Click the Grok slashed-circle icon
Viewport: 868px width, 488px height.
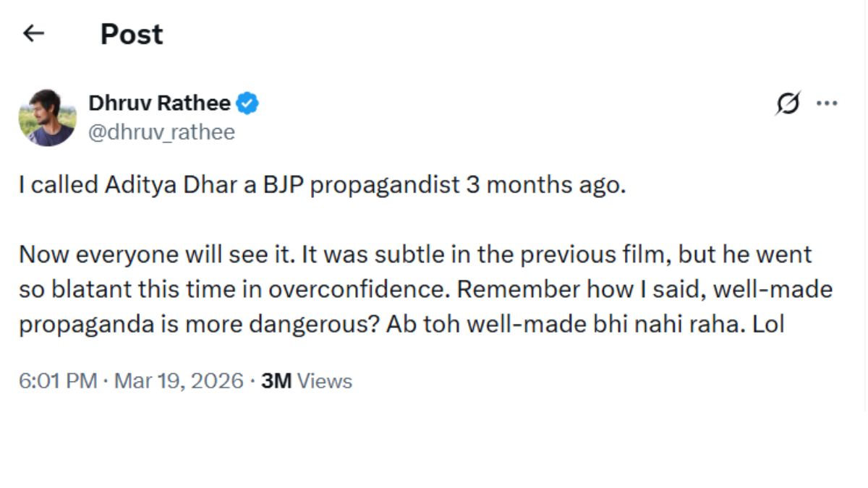tap(786, 104)
